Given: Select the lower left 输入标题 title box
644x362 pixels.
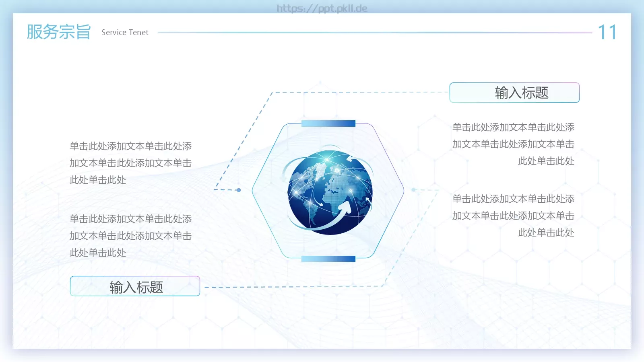Looking at the screenshot, I should click(x=135, y=286).
